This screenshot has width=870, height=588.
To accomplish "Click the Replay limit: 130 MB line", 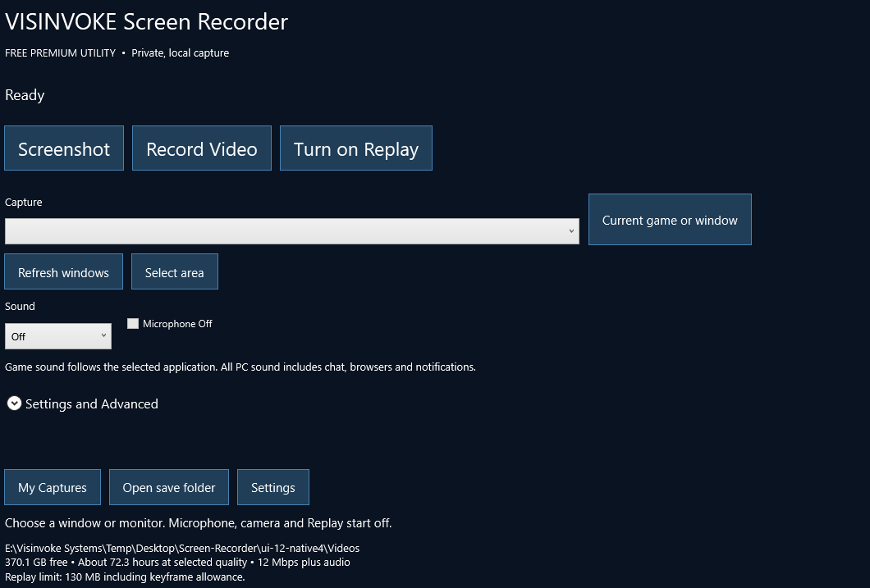I will point(125,577).
